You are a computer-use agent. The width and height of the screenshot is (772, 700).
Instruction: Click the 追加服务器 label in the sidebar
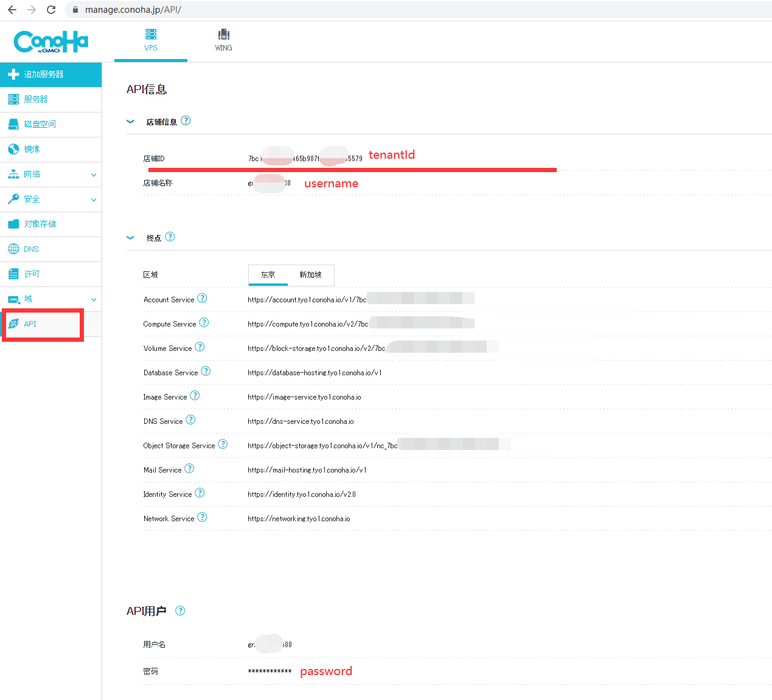click(x=44, y=74)
